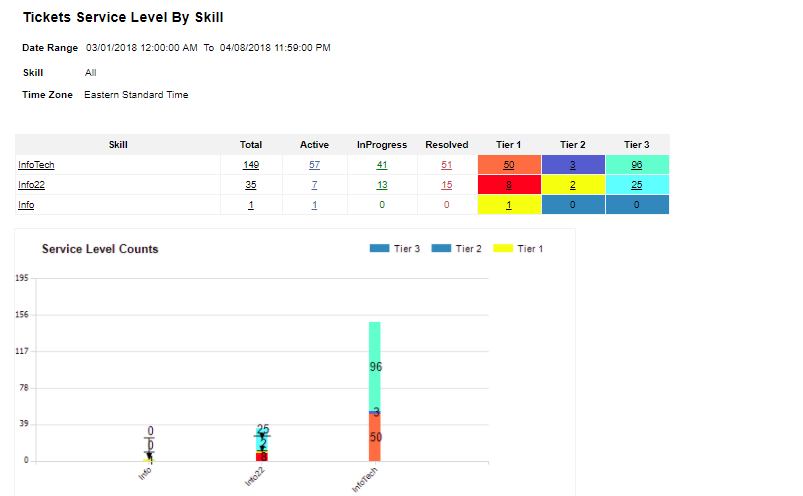The image size is (803, 496).
Task: Open the Info22 skill link
Action: coord(30,185)
